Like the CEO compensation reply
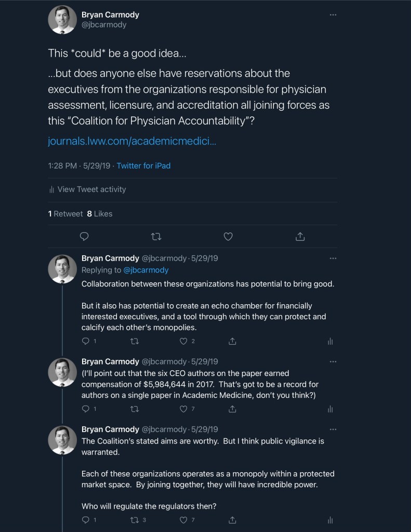 click(183, 409)
